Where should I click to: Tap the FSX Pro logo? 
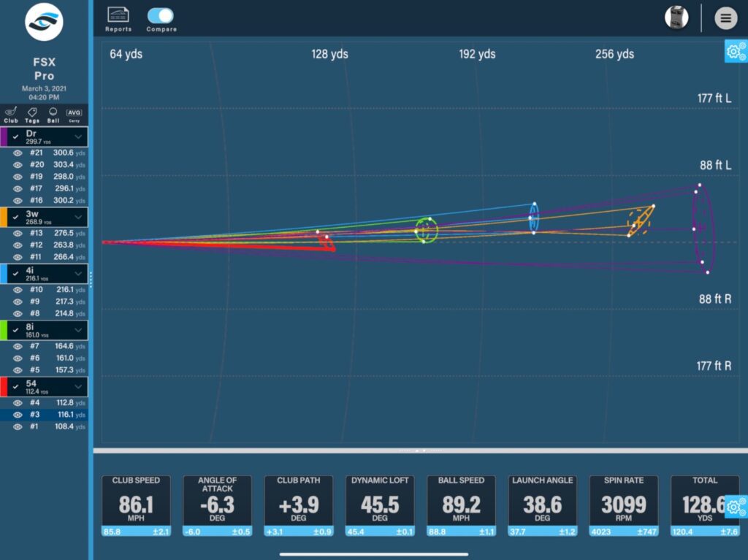coord(44,22)
